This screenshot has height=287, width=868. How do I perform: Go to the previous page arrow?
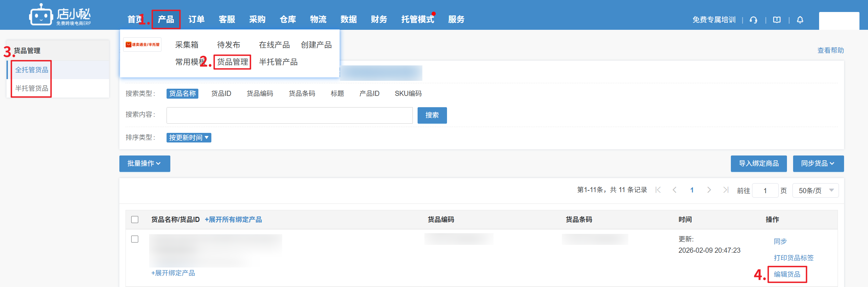[x=674, y=190]
